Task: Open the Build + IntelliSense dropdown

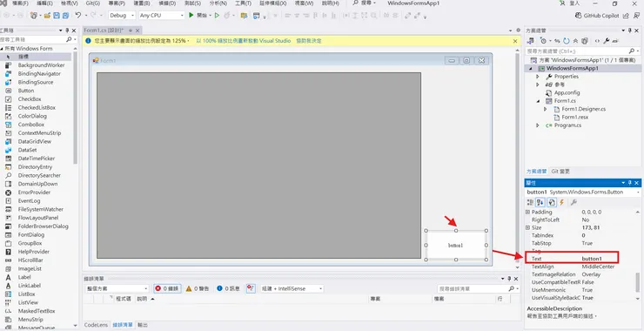Action: [292, 288]
